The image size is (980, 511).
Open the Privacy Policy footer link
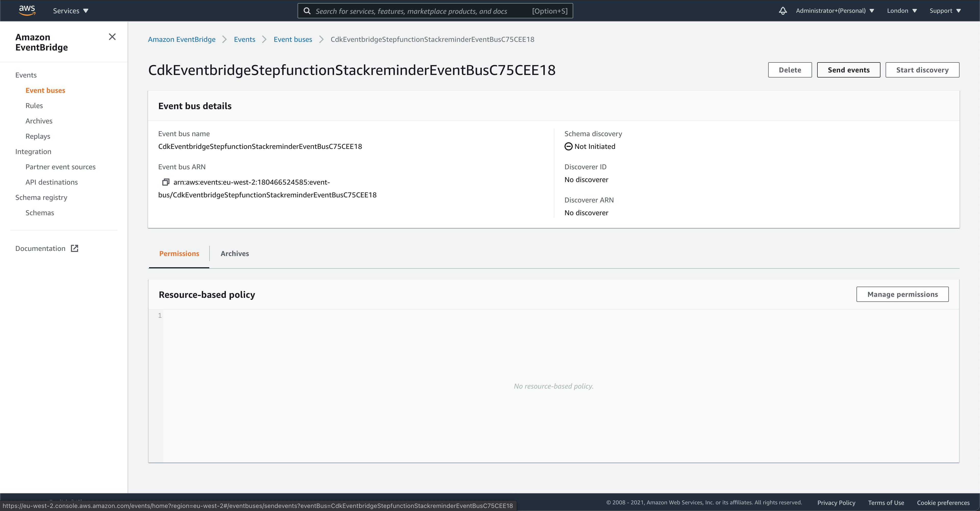pos(836,503)
